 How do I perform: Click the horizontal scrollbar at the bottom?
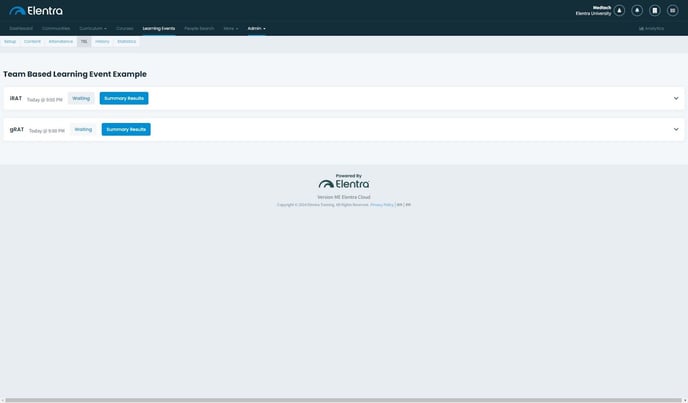point(343,399)
